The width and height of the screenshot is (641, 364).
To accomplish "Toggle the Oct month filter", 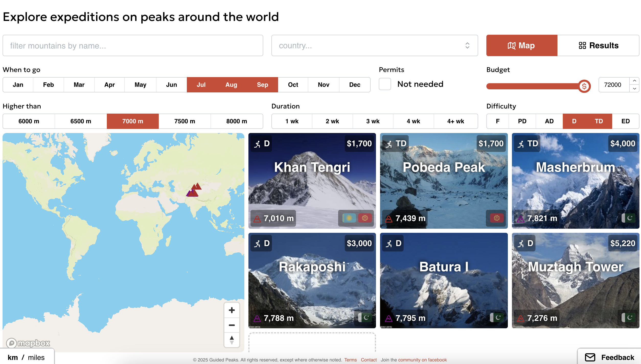I will 293,84.
